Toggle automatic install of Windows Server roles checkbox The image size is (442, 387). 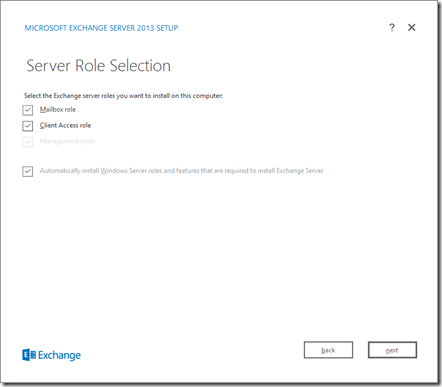pos(28,171)
